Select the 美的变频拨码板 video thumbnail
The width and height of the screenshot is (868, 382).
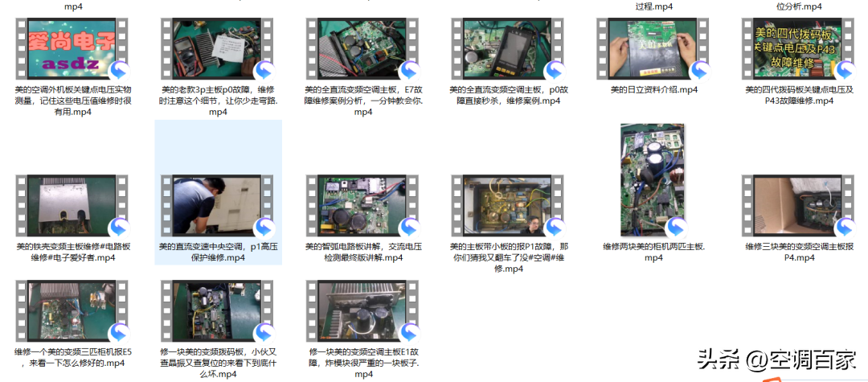click(x=218, y=310)
